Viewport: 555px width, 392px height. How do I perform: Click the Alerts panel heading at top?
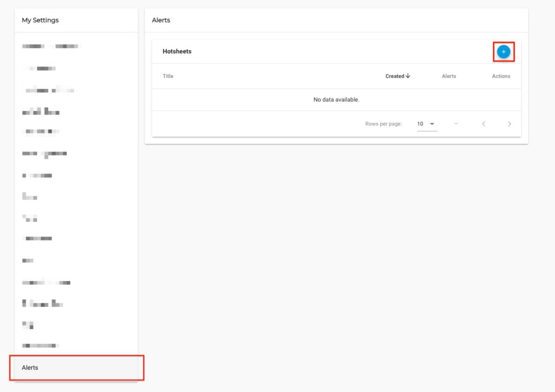click(x=161, y=20)
